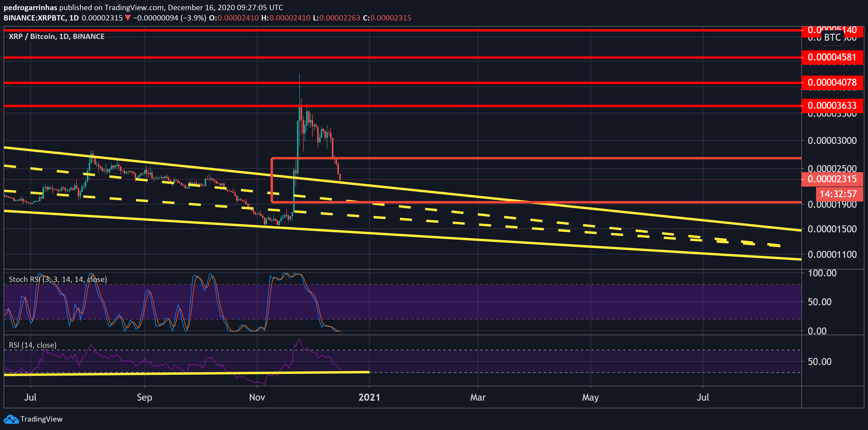Click the TradingView cloud logo icon
This screenshot has height=430, width=868.
pos(11,419)
